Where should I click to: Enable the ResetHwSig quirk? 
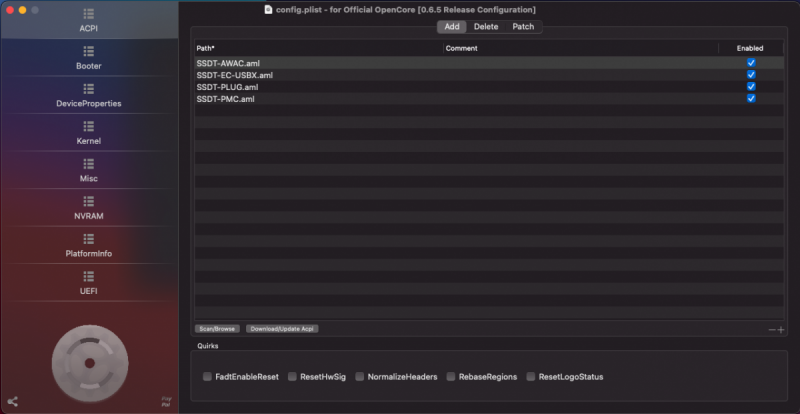tap(292, 377)
